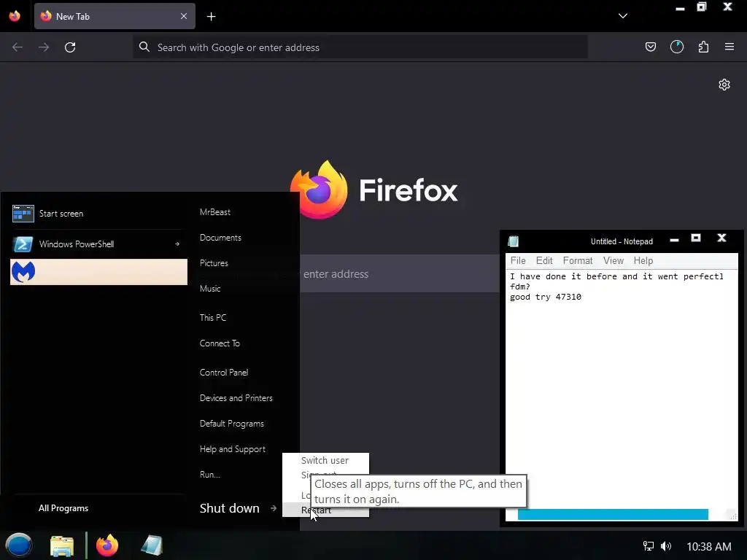Launch Windows PowerShell from start menu
747x560 pixels.
click(98, 244)
